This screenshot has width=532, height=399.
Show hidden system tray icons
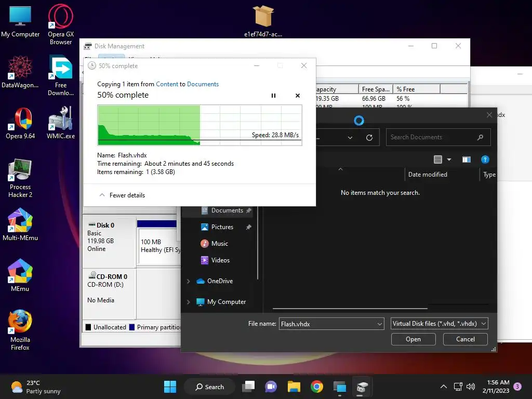point(443,387)
